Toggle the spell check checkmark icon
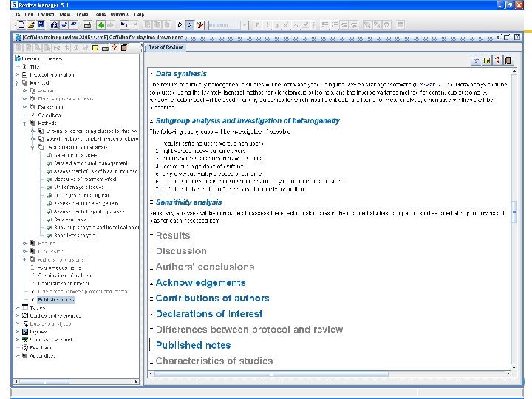Viewport: 532px width, 399px height. click(x=190, y=25)
